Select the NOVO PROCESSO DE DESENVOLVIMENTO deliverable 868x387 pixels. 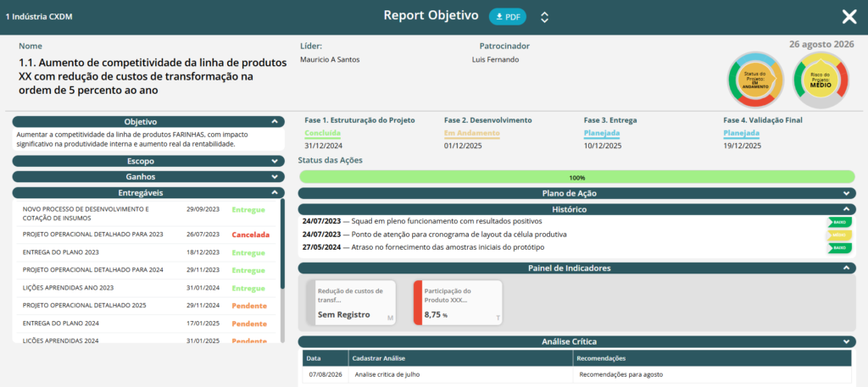tap(147, 213)
